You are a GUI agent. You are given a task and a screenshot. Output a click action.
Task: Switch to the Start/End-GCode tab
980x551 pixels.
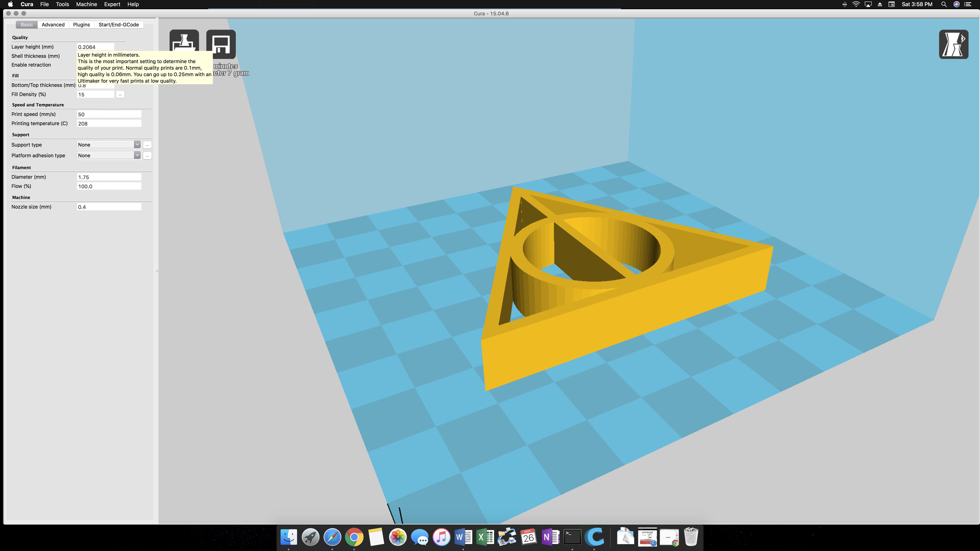click(119, 25)
